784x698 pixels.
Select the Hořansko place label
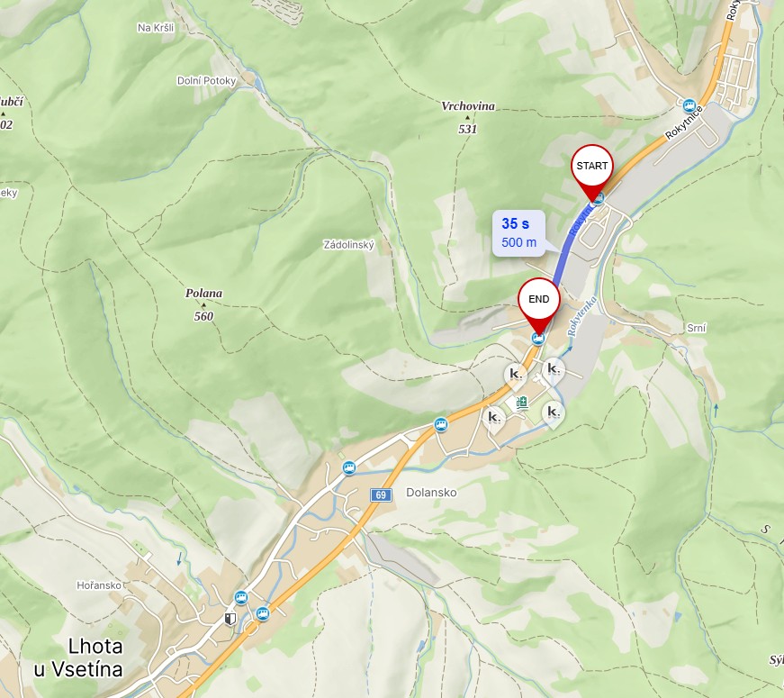[99, 585]
